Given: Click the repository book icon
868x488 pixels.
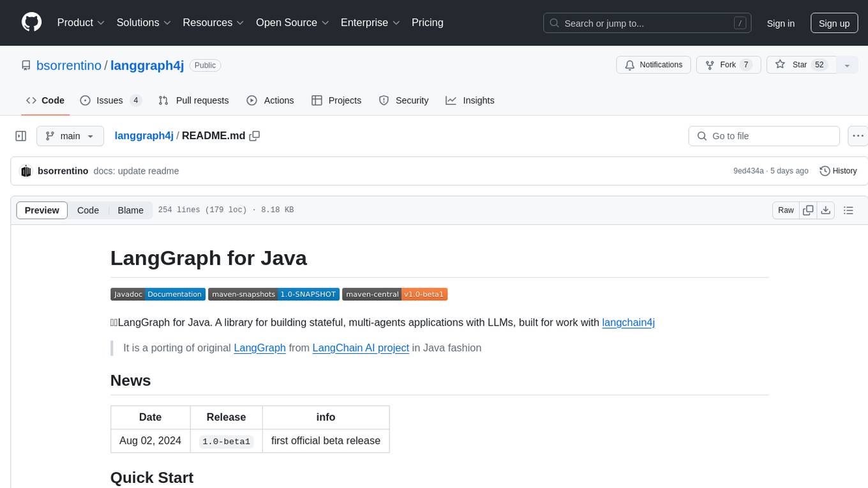Looking at the screenshot, I should coord(26,65).
